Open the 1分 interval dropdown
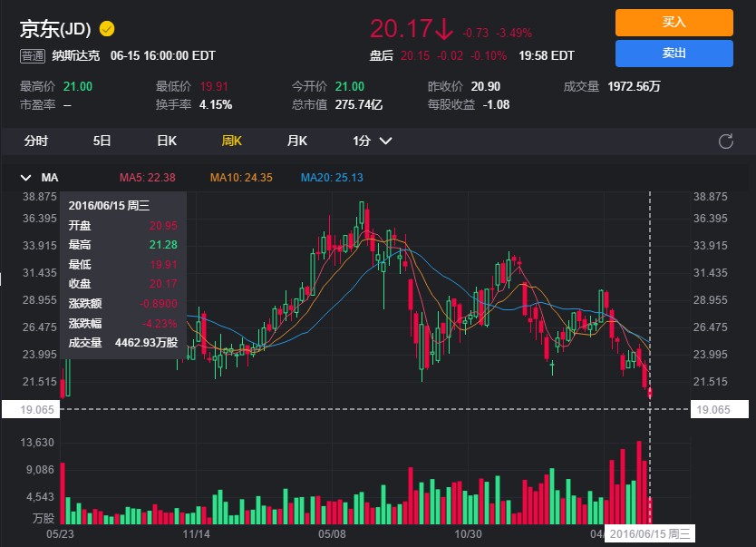This screenshot has height=547, width=756. pos(370,142)
